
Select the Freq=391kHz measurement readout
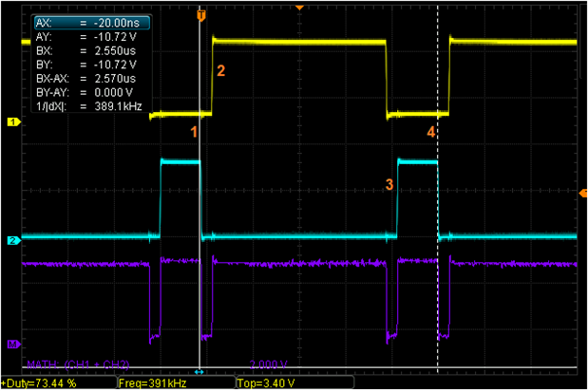(152, 383)
